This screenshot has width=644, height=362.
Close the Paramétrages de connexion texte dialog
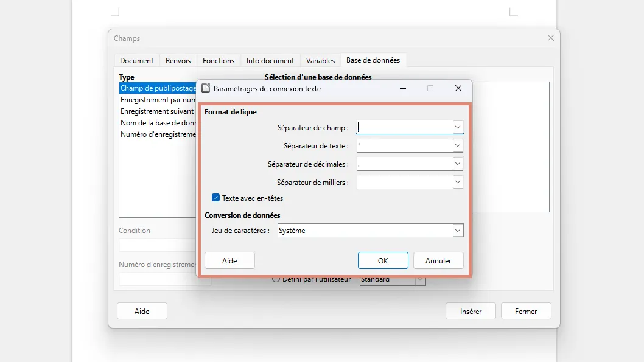(x=458, y=88)
